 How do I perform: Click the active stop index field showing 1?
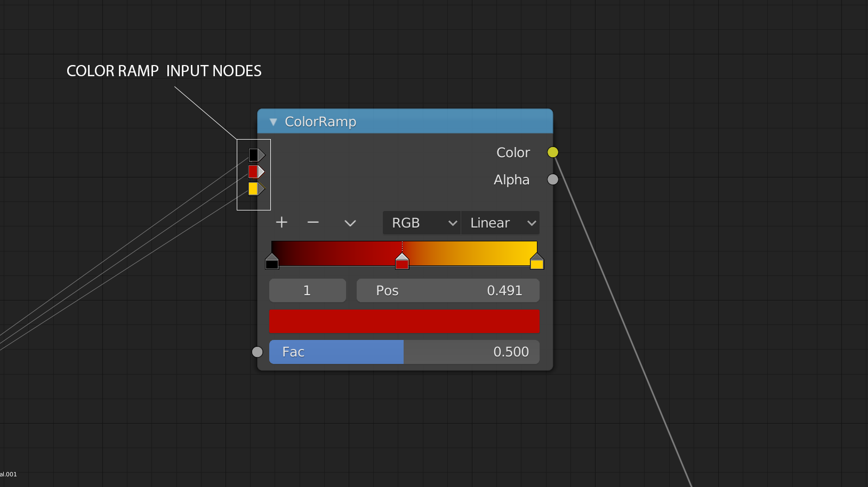tap(308, 290)
